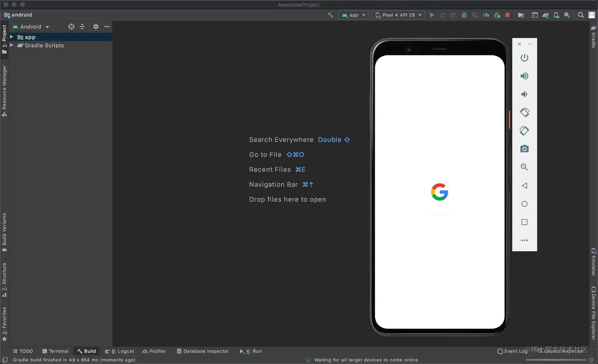Toggle the Emulator side tab
The image size is (598, 364).
pos(593,262)
